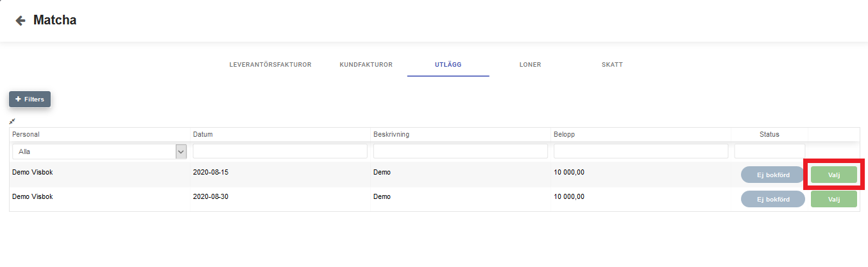
Task: Click the Personal column header
Action: pos(26,135)
